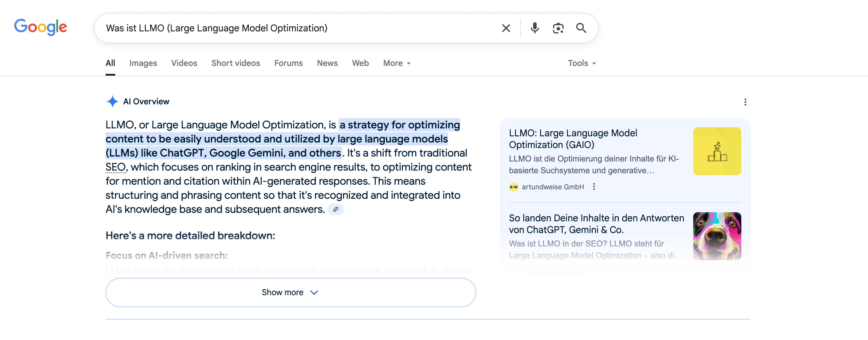Viewport: 868px width, 340px height.
Task: Start voice search with the microphone icon
Action: click(x=534, y=28)
